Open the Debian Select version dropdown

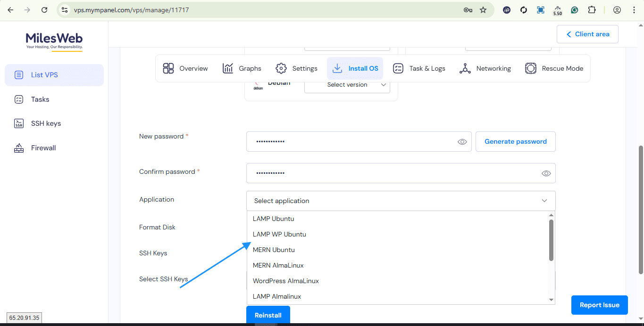347,85
